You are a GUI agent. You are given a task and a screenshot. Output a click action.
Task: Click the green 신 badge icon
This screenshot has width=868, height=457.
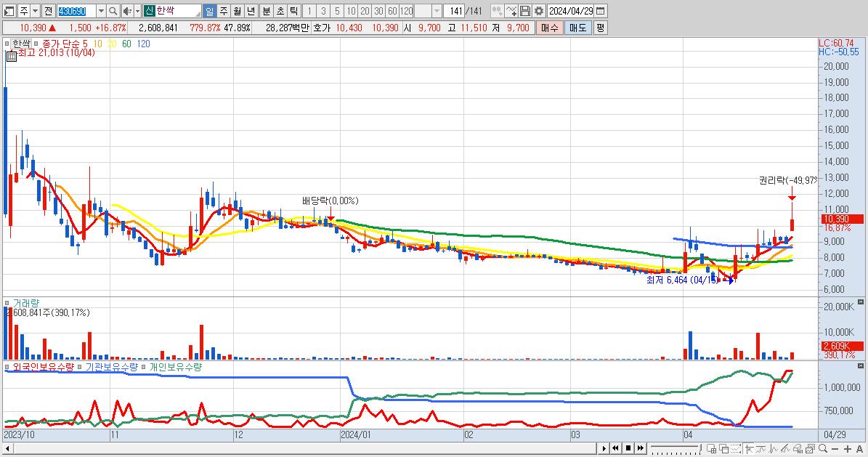[149, 11]
